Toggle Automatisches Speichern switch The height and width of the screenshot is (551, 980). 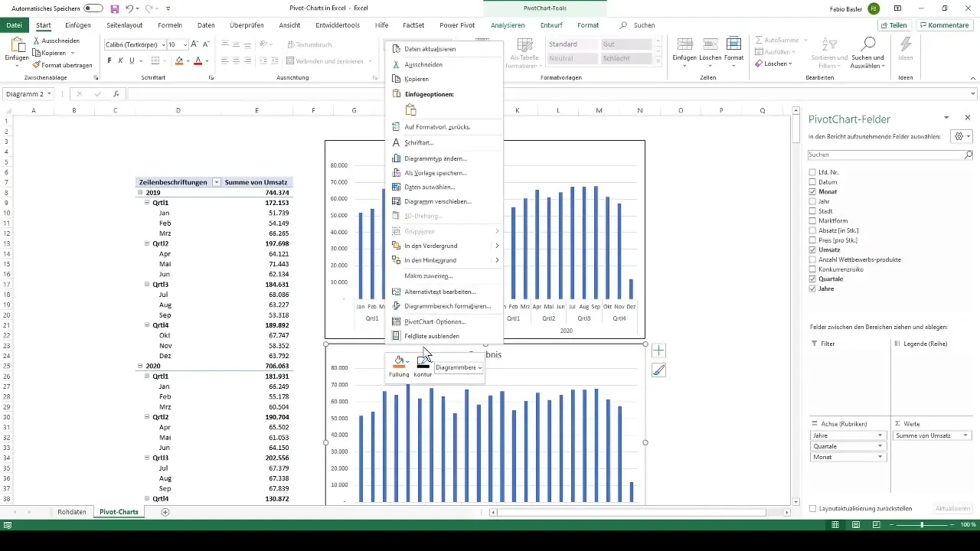pyautogui.click(x=93, y=8)
